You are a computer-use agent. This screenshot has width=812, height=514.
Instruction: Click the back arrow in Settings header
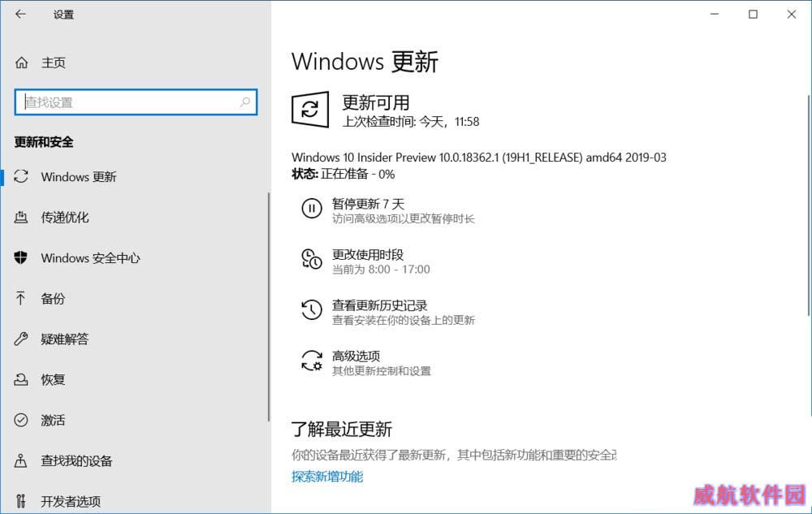tap(21, 14)
